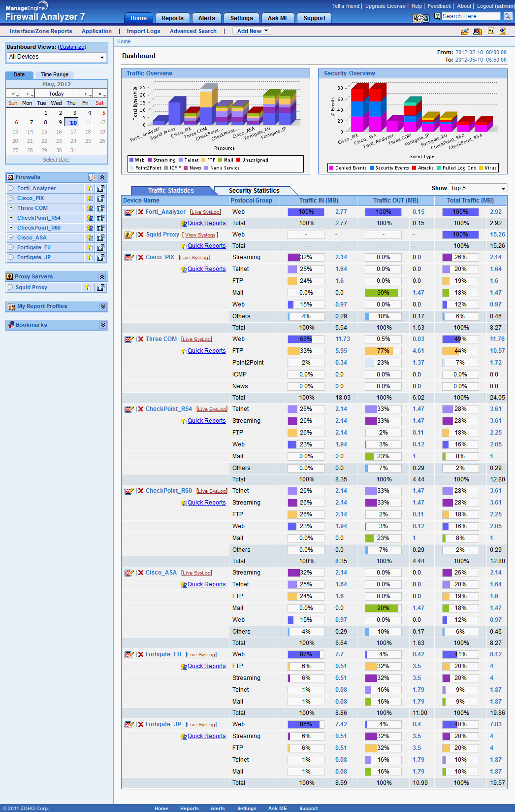Viewport: 515px width, 812px height.
Task: Click the yellow help question-mark icon
Action: (437, 16)
